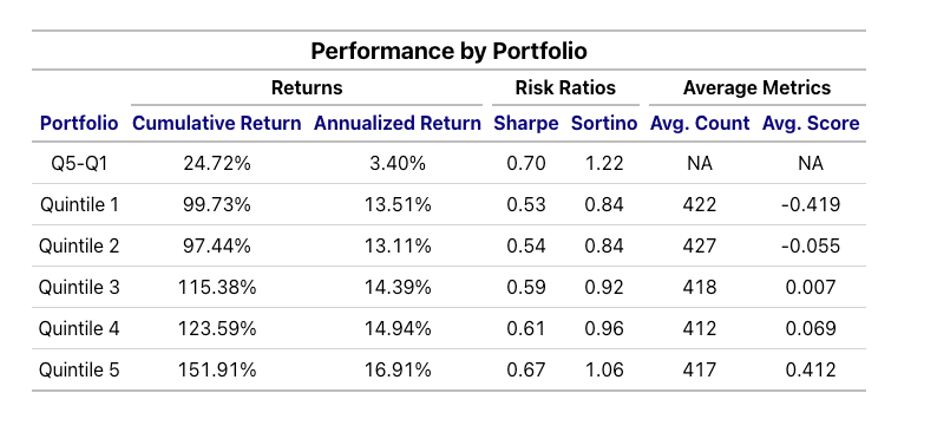Click the Quintile 5 row label
926x428 pixels.
(79, 370)
